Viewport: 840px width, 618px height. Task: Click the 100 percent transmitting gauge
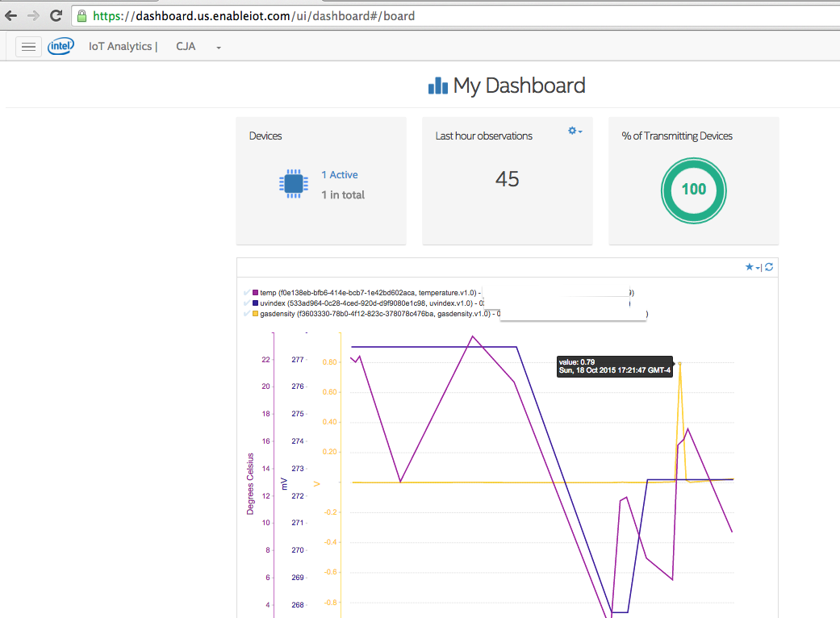coord(693,190)
